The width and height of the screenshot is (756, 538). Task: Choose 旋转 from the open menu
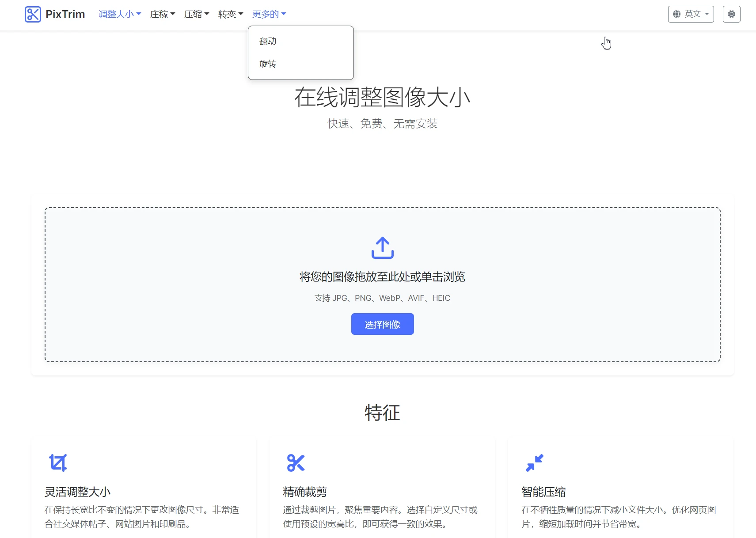(x=268, y=64)
